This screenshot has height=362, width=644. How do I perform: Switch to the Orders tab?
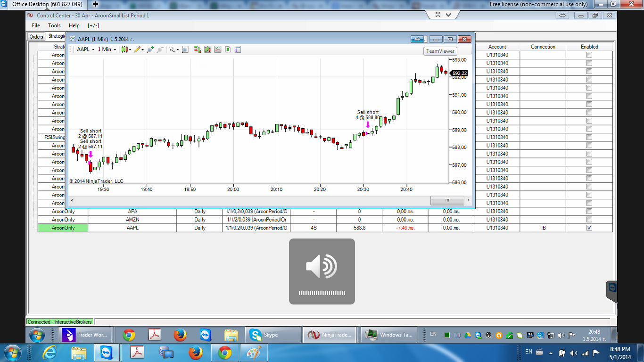(36, 36)
